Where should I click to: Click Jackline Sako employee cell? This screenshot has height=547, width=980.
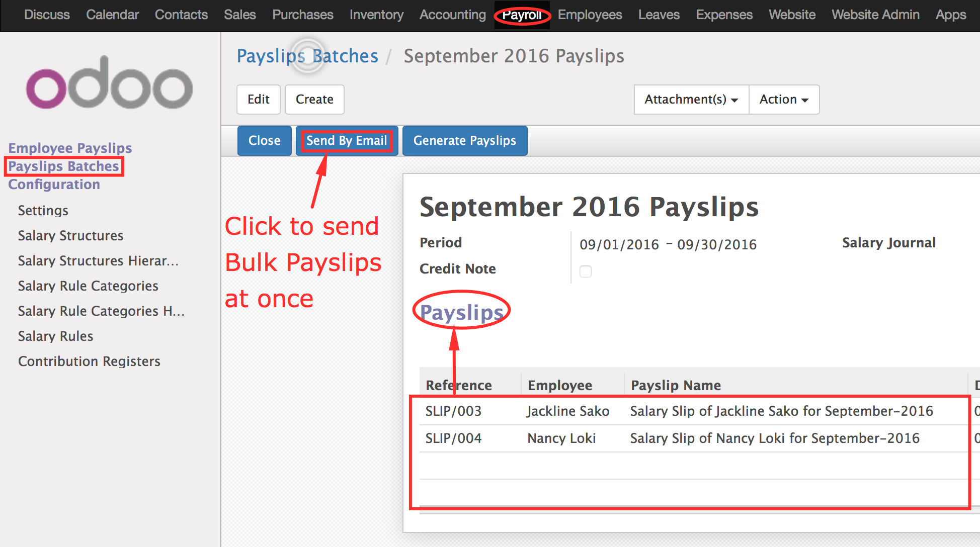(568, 411)
